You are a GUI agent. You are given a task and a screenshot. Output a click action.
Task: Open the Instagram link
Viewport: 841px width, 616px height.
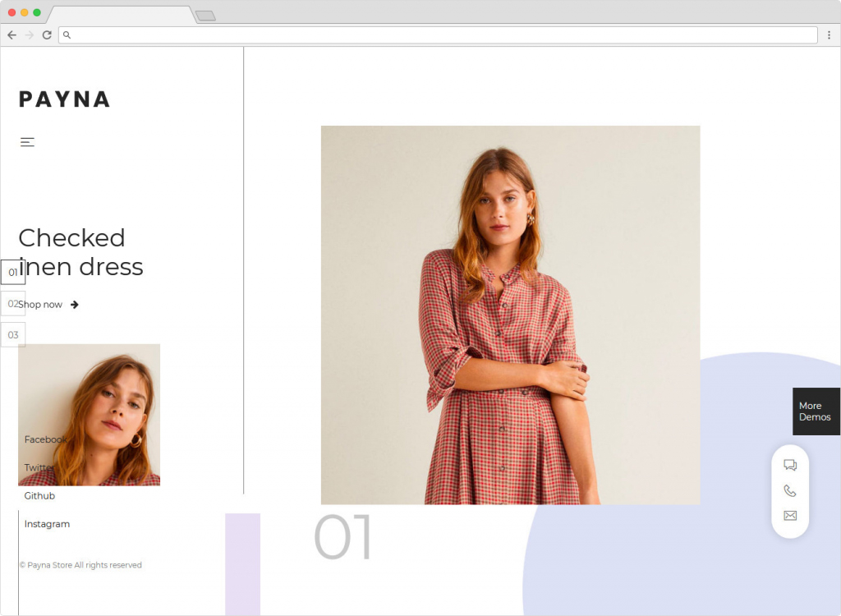click(47, 524)
